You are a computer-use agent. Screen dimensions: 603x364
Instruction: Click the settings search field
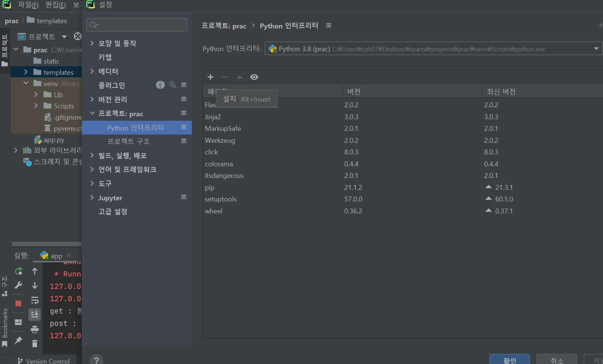(x=137, y=25)
